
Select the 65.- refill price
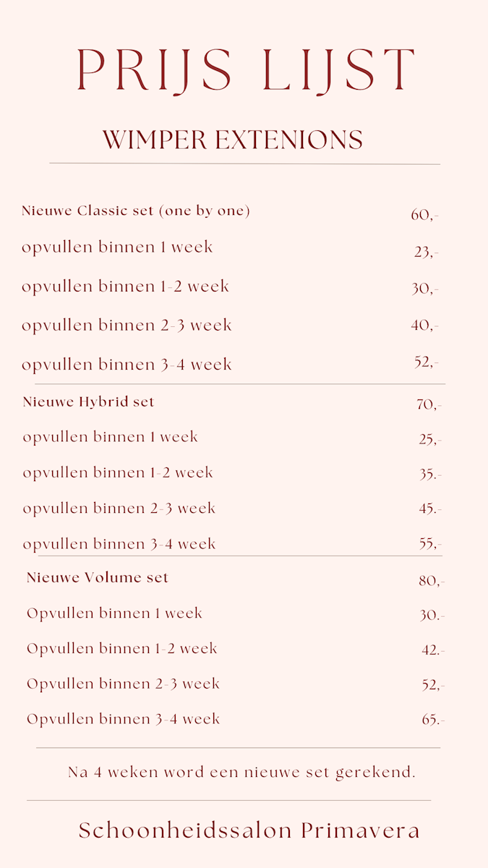[x=433, y=720]
